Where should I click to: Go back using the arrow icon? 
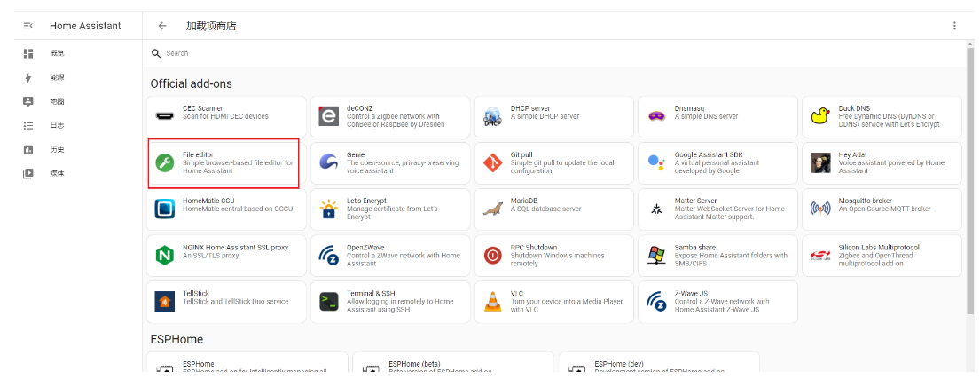click(x=162, y=26)
